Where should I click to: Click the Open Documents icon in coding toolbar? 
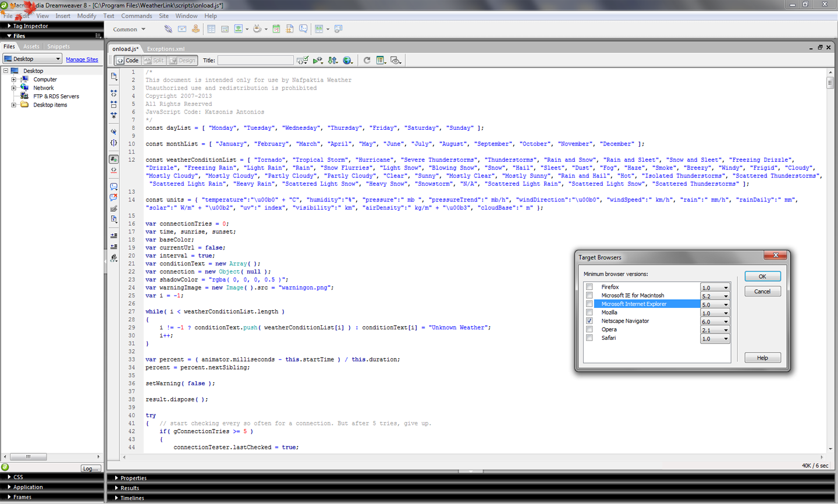pos(113,76)
